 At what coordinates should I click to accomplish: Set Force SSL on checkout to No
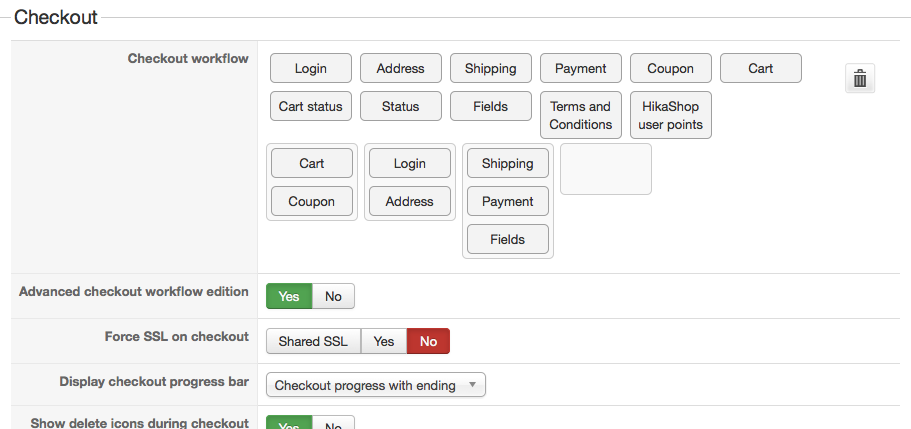[428, 341]
